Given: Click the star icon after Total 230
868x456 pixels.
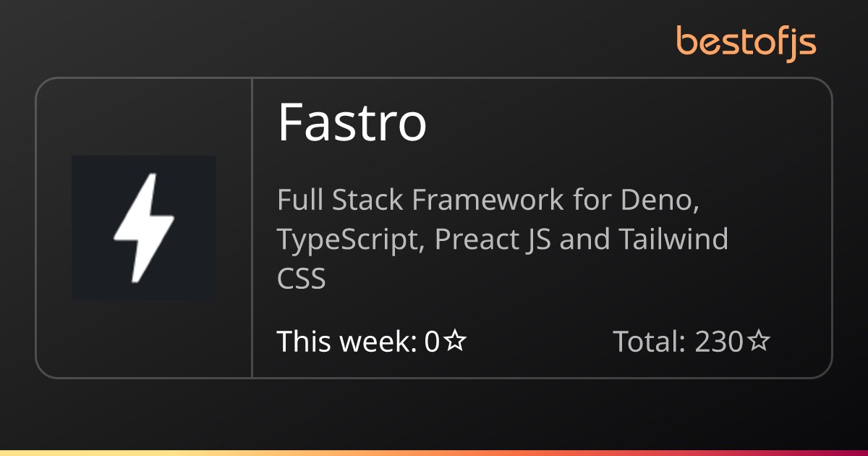Looking at the screenshot, I should 757,341.
